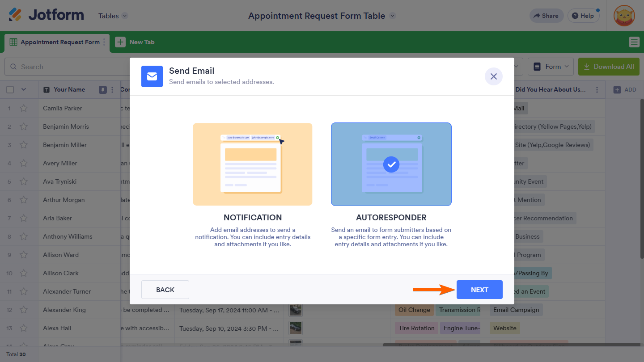Viewport: 644px width, 362px height.
Task: Click the Jotform logo
Action: [46, 15]
